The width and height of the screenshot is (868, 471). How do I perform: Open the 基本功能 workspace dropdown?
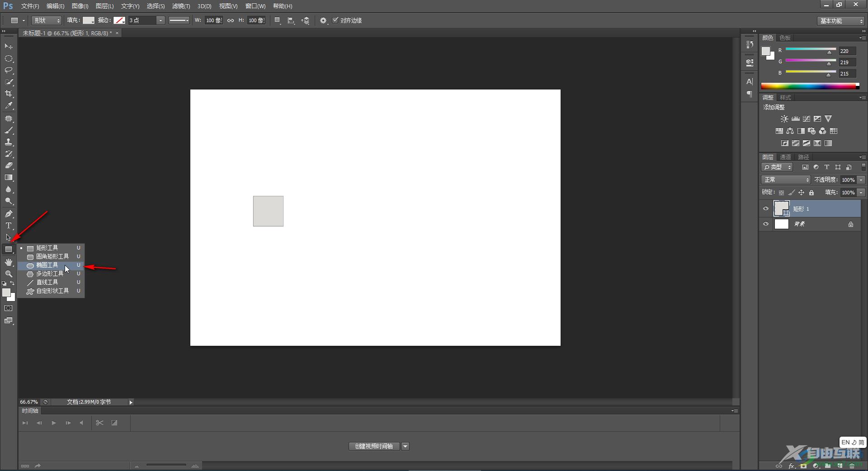coord(841,21)
